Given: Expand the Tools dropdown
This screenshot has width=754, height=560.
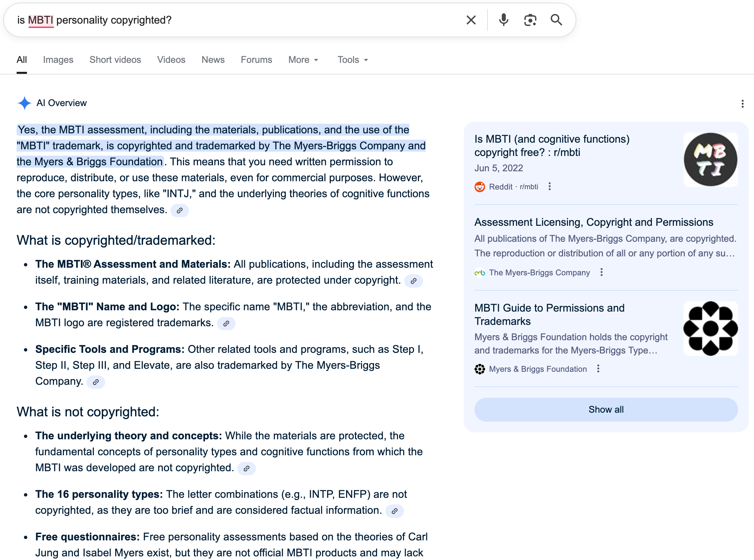Looking at the screenshot, I should point(352,60).
